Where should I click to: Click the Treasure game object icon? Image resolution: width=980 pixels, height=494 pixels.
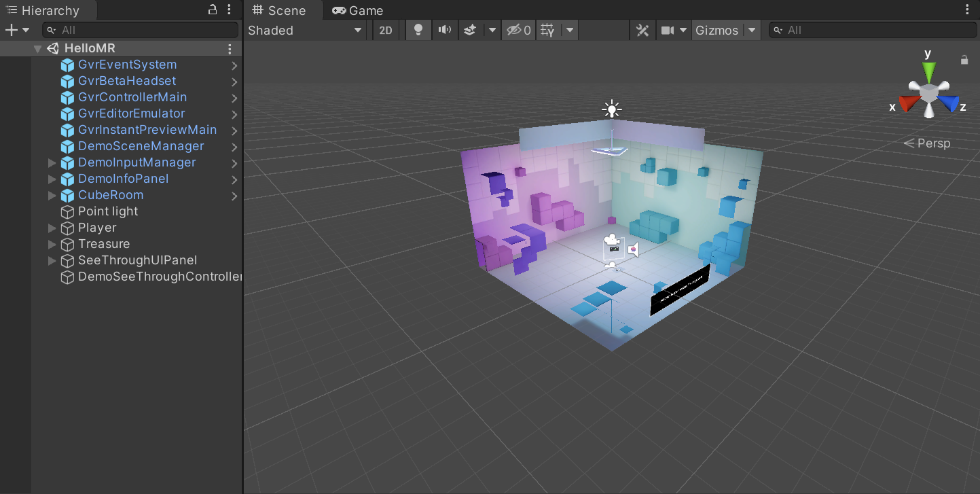[67, 245]
